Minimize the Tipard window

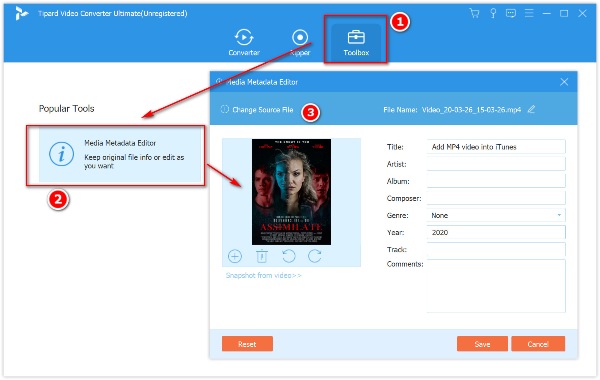click(547, 13)
